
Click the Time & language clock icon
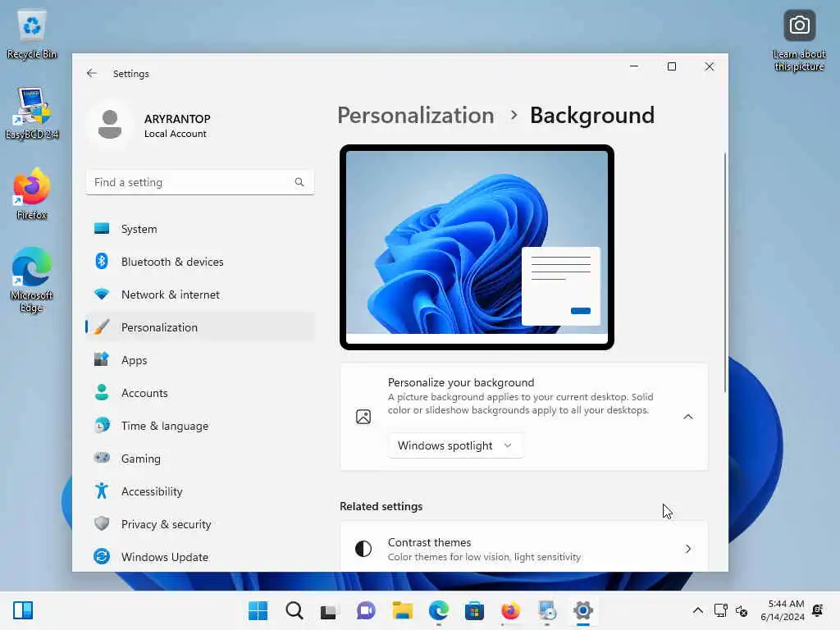click(102, 426)
